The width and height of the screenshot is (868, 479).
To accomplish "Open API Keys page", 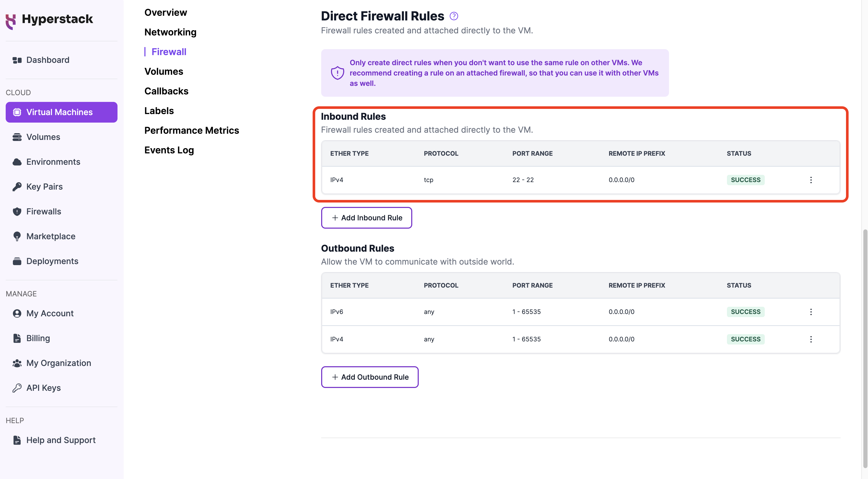I will click(x=61, y=388).
